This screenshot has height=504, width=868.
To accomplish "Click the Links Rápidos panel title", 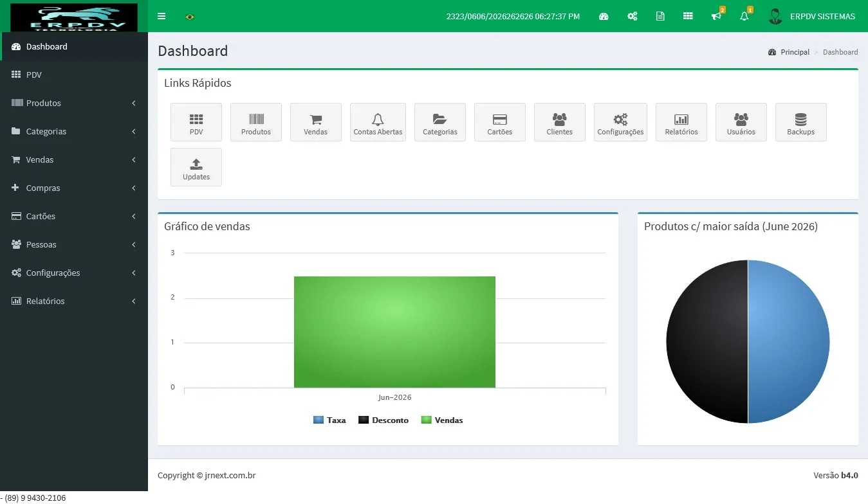I will (198, 83).
